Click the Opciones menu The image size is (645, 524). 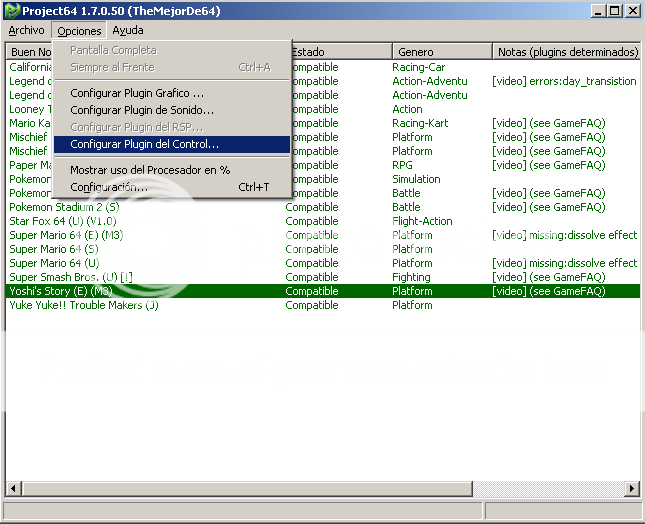(x=79, y=31)
